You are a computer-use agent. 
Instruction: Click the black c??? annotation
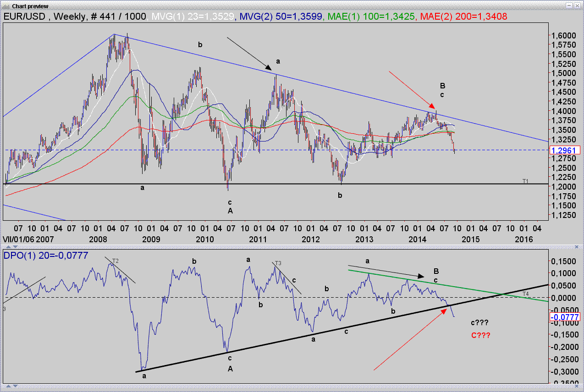tap(480, 323)
